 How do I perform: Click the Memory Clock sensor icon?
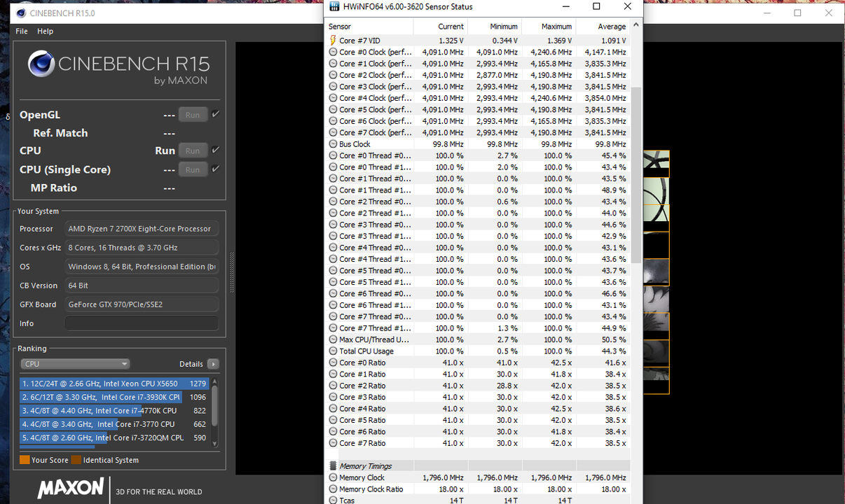[333, 477]
